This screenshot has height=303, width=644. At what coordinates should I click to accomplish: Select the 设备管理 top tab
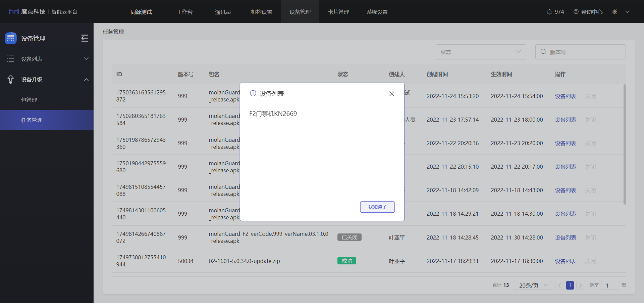click(x=300, y=12)
